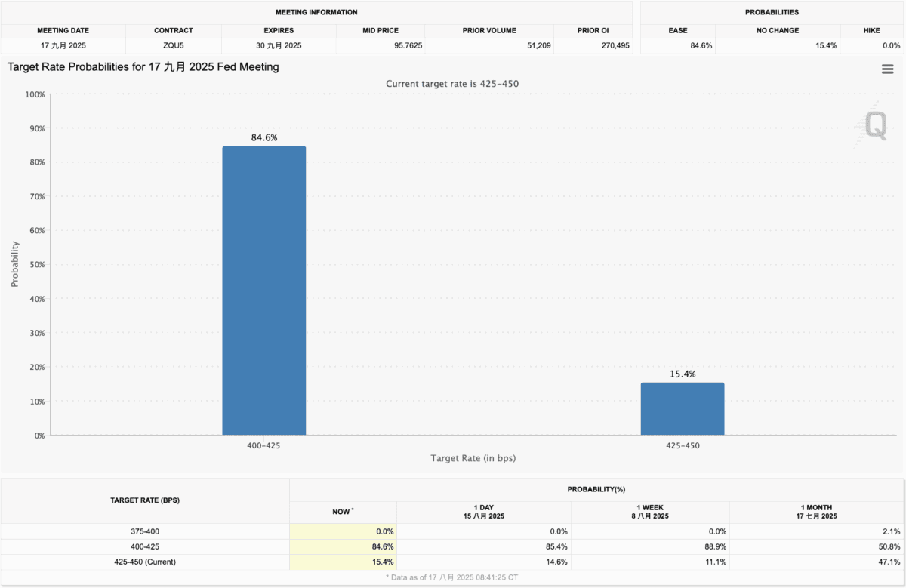Click the 375-400 target rate row
906x588 pixels.
coord(145,531)
